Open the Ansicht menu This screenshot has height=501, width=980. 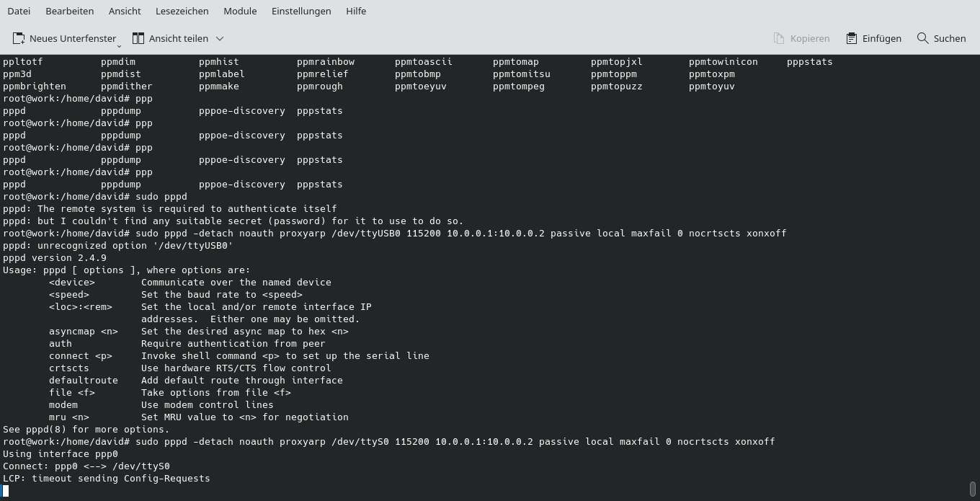(x=124, y=11)
